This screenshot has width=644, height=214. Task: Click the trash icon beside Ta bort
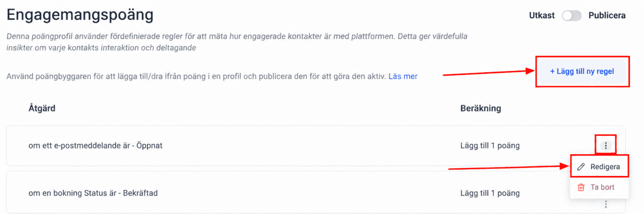[x=581, y=187]
